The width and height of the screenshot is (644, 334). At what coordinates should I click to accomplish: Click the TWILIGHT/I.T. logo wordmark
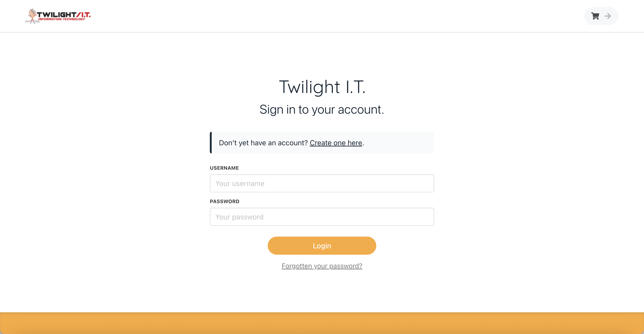coord(64,14)
